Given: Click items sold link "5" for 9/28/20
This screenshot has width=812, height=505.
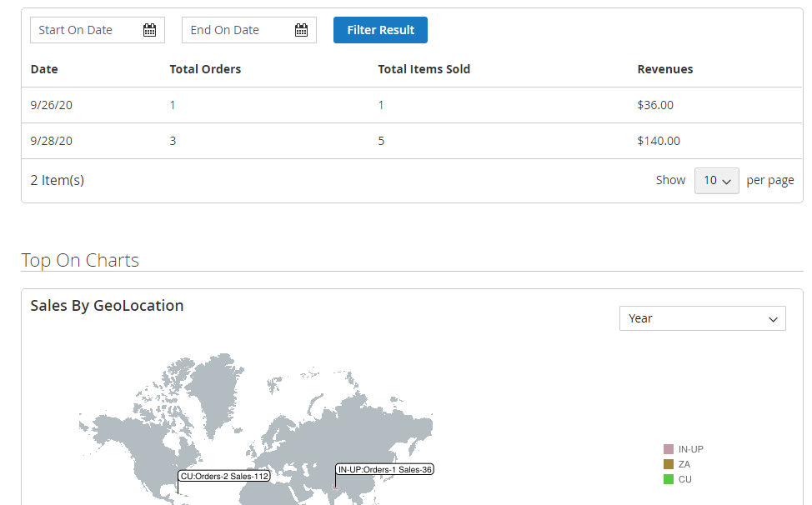Looking at the screenshot, I should [x=381, y=141].
